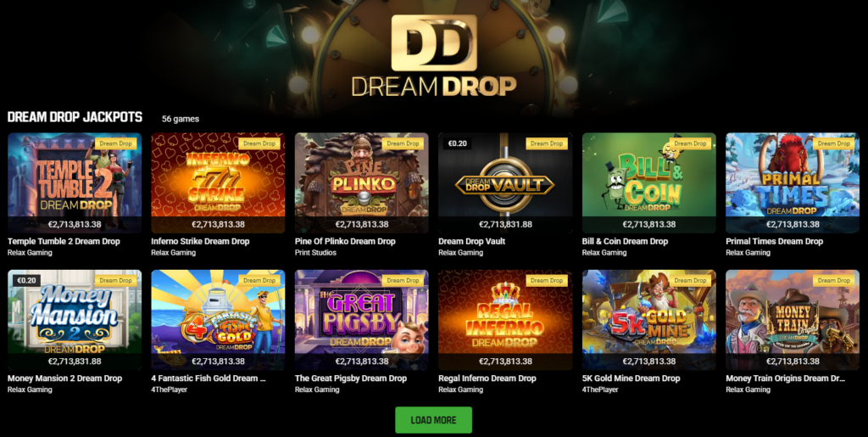Open the 4 Fantastic Fish Gold thumbnail

click(x=218, y=320)
